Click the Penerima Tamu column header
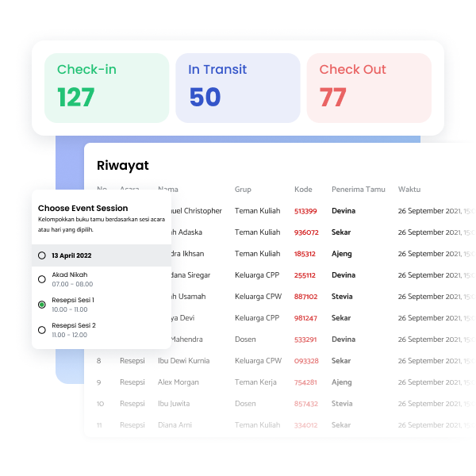 (358, 190)
